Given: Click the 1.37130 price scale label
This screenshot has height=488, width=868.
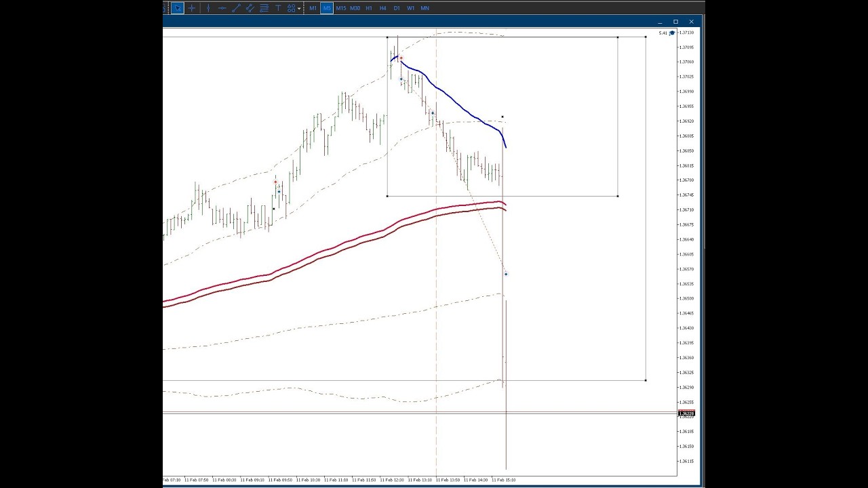Looking at the screenshot, I should [687, 33].
